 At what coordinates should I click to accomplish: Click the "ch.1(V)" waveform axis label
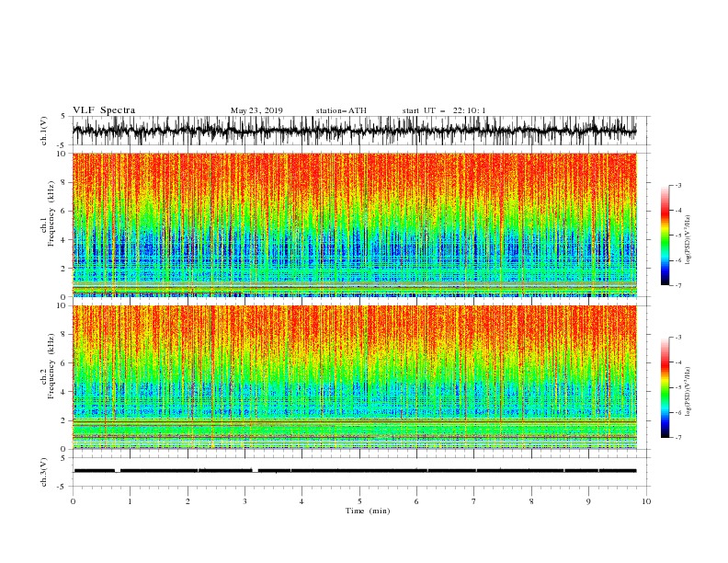[44, 131]
